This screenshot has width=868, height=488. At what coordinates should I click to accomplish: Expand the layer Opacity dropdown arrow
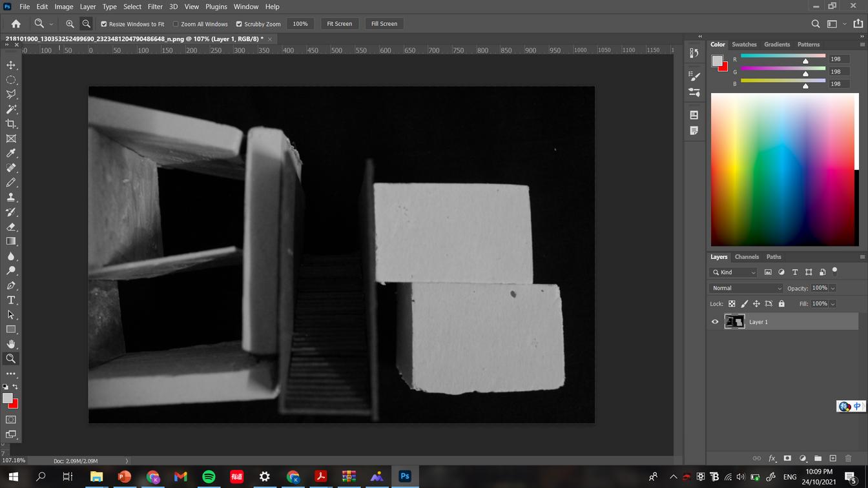click(x=832, y=288)
